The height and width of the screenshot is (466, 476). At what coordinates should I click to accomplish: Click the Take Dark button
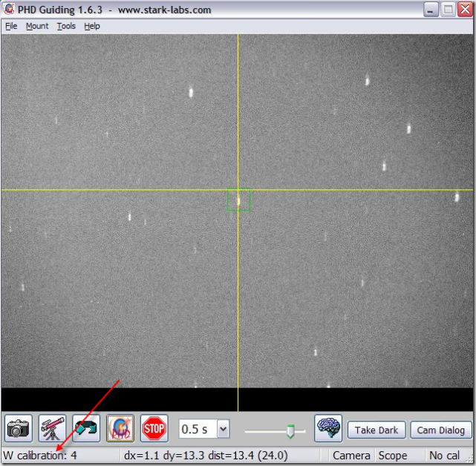[x=376, y=430]
